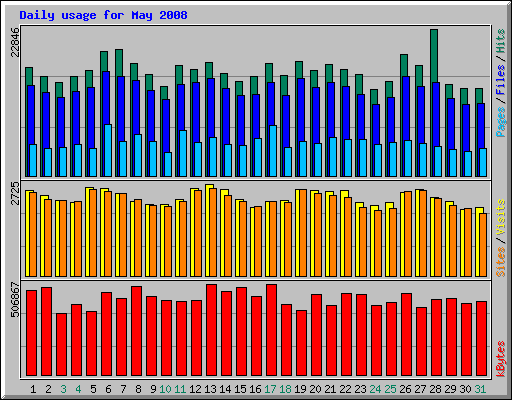512x400 pixels.
Task: Click the cyan pages bar for day 10
Action: tap(168, 164)
